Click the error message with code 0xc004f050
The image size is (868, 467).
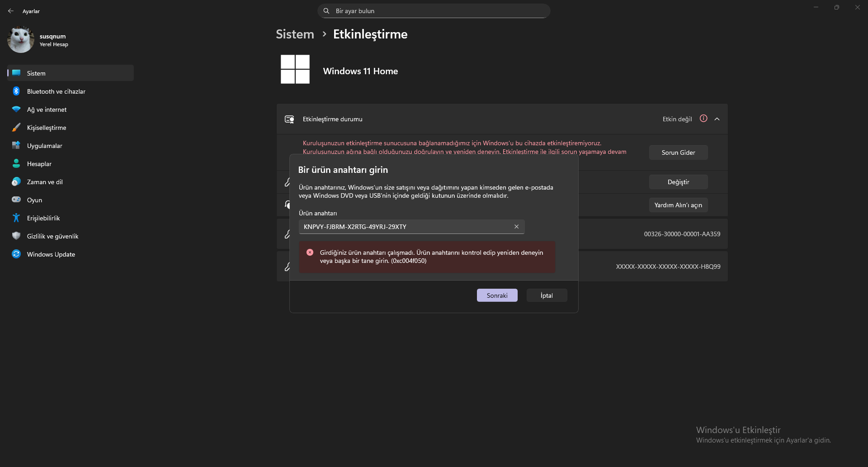click(x=431, y=257)
